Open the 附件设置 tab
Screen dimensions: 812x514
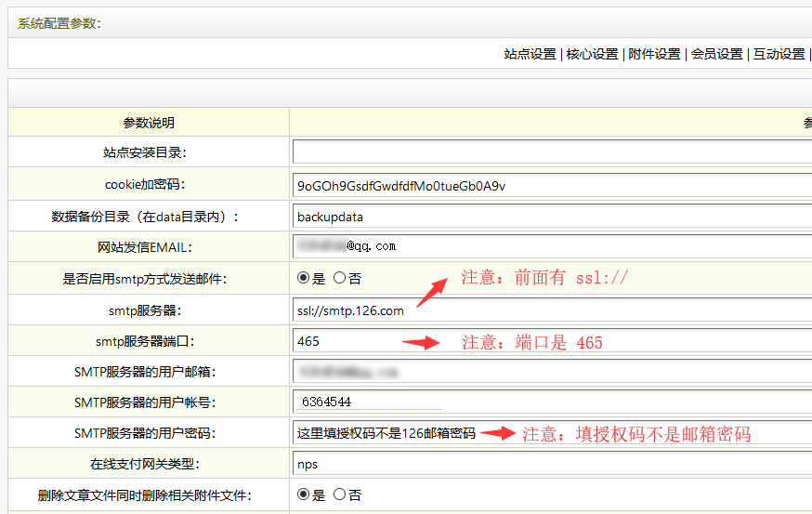click(654, 54)
